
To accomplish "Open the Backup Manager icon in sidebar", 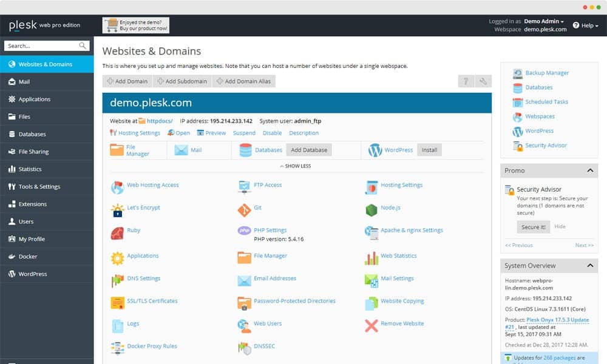I will click(517, 73).
